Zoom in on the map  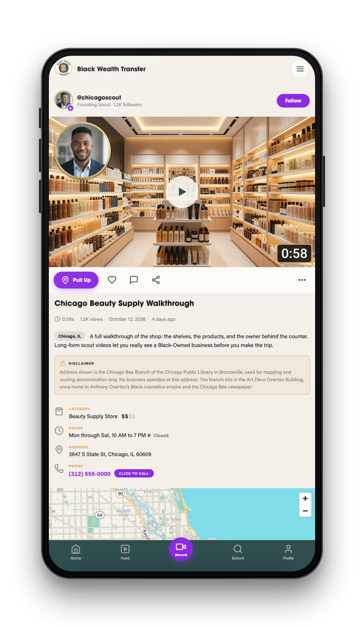pos(305,499)
